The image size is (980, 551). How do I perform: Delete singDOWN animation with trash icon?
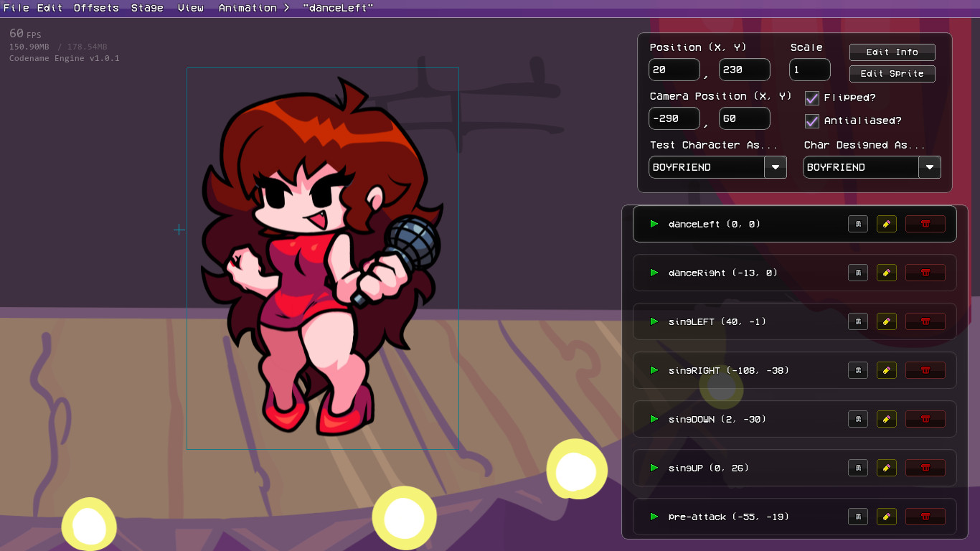925,419
